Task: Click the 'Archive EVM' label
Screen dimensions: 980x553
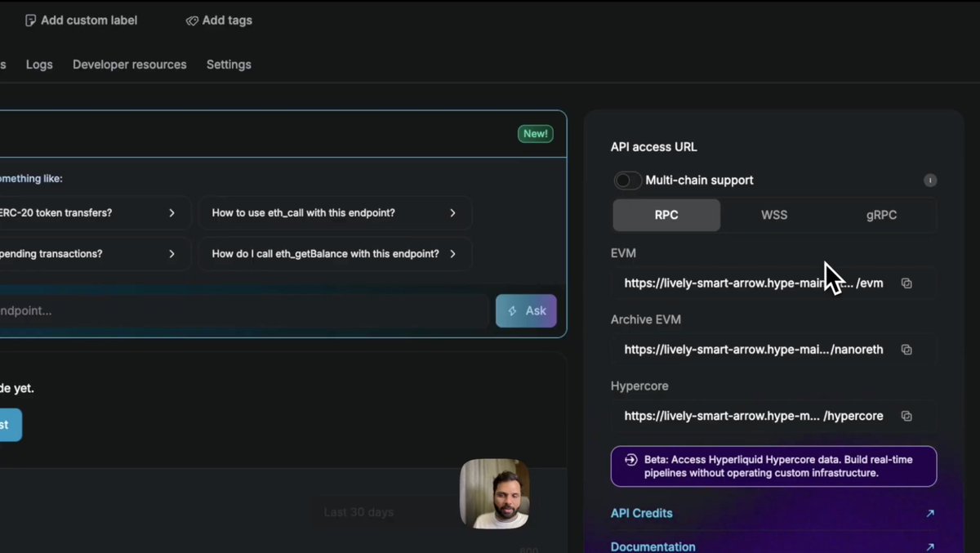Action: pos(646,319)
